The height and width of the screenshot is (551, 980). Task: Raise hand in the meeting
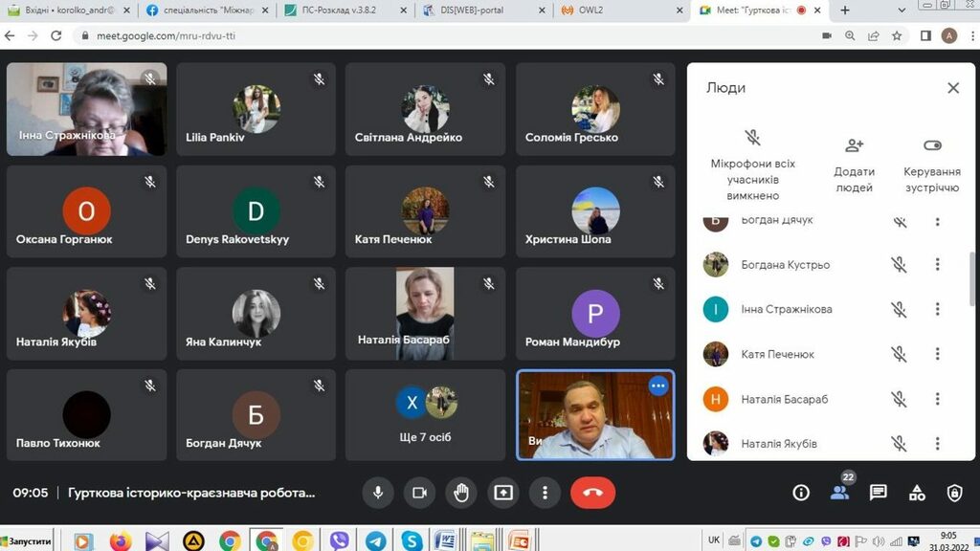(461, 493)
